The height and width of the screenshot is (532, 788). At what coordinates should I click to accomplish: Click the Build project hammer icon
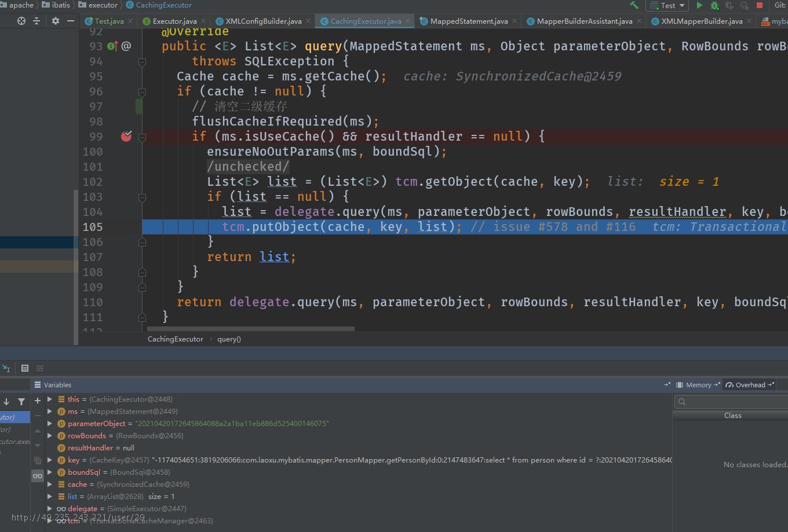tap(634, 5)
